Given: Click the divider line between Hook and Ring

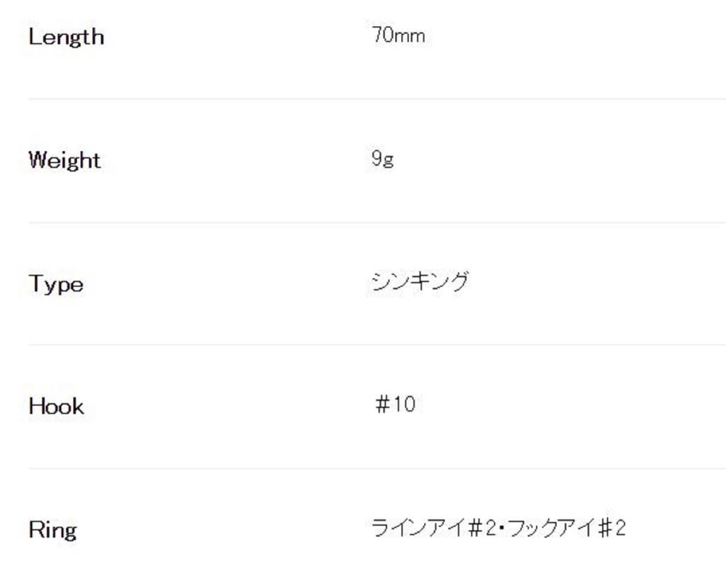Looking at the screenshot, I should [x=376, y=468].
